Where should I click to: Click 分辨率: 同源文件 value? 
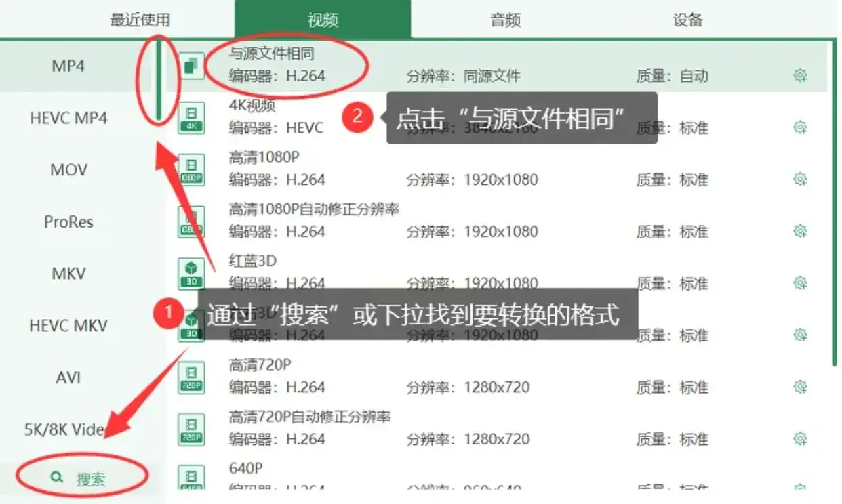(463, 76)
